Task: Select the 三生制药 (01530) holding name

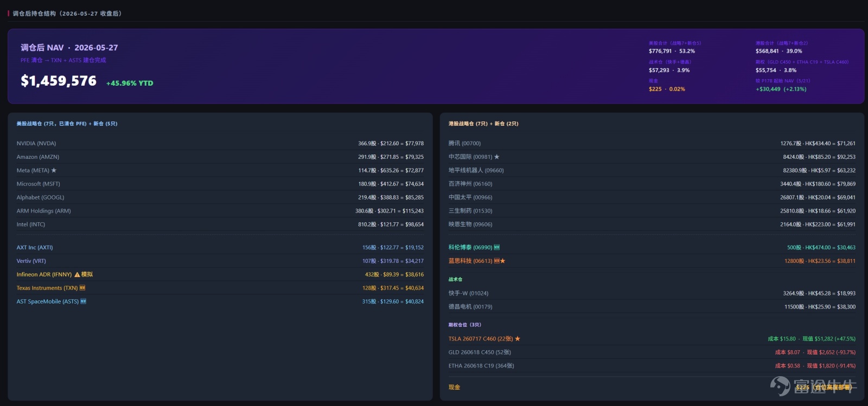Action: click(470, 211)
